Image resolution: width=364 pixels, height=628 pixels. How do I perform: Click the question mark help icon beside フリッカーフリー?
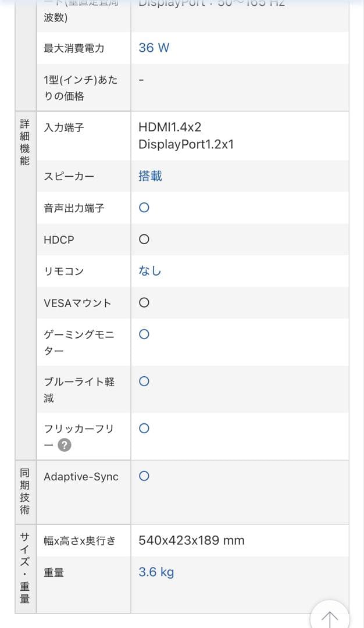pyautogui.click(x=65, y=445)
